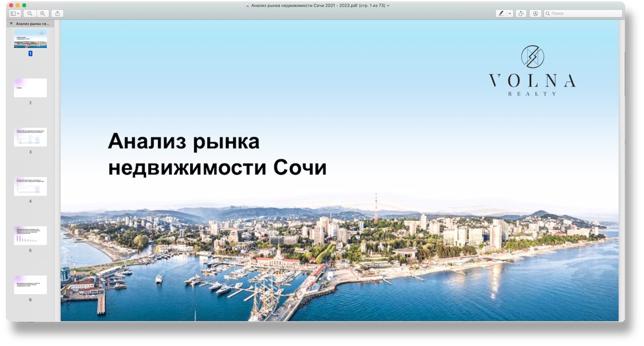
Task: Collapse the document outline disclosure triangle
Action: 10,24
